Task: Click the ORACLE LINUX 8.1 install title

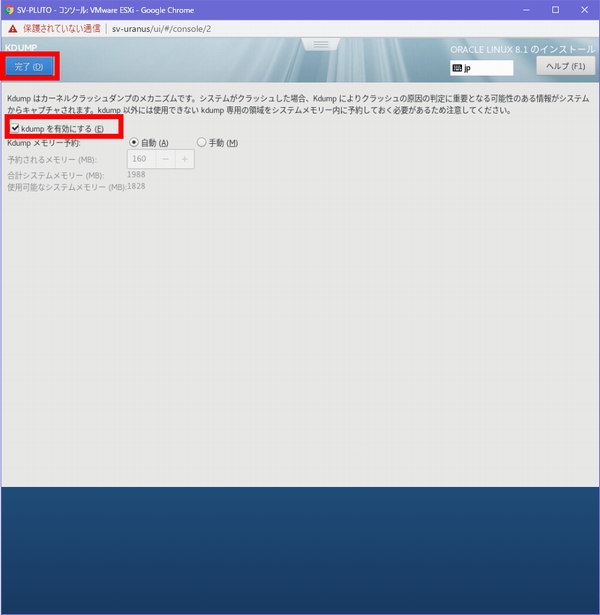Action: [522, 50]
